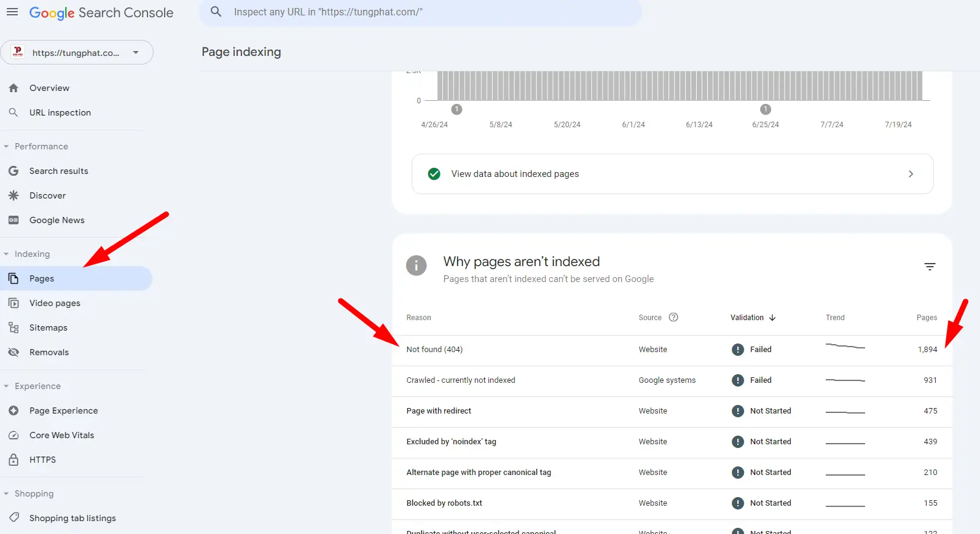980x534 pixels.
Task: Open the table filter icon
Action: [x=930, y=267]
